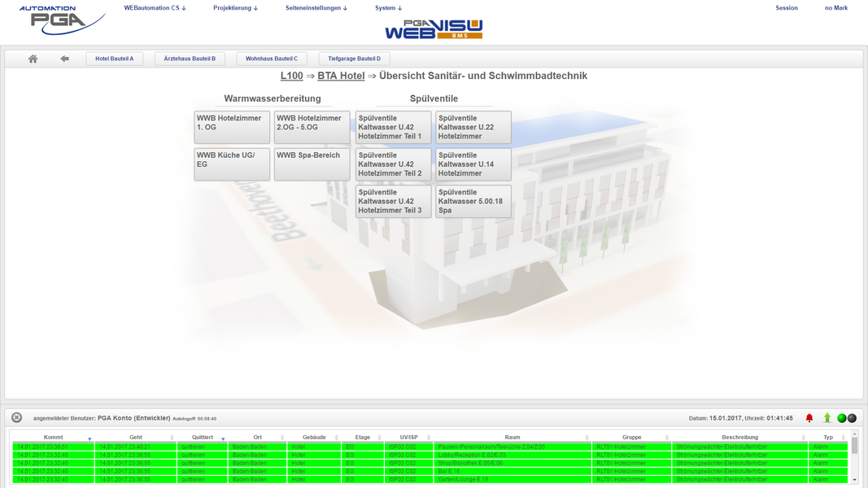Click the dark status indicator light
868x488 pixels.
point(853,418)
